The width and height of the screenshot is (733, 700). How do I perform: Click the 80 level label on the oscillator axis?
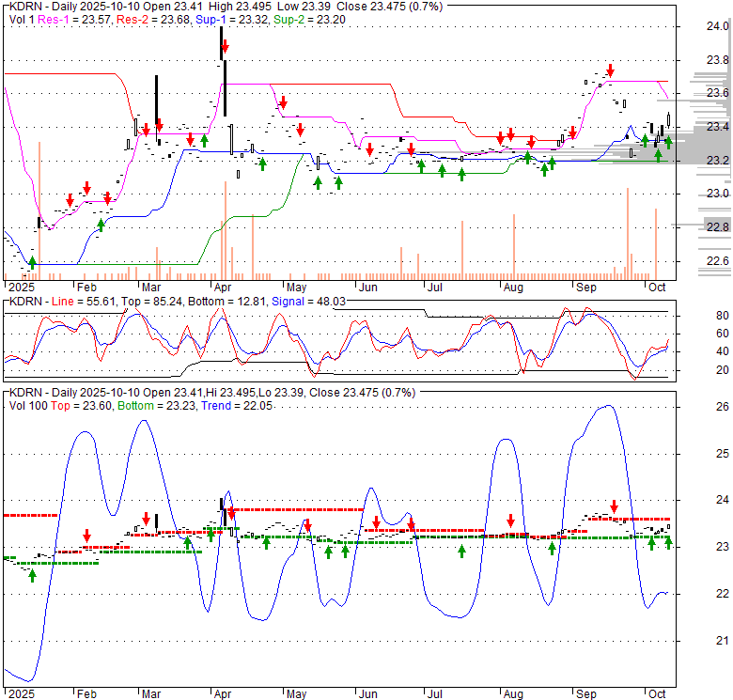(x=723, y=315)
